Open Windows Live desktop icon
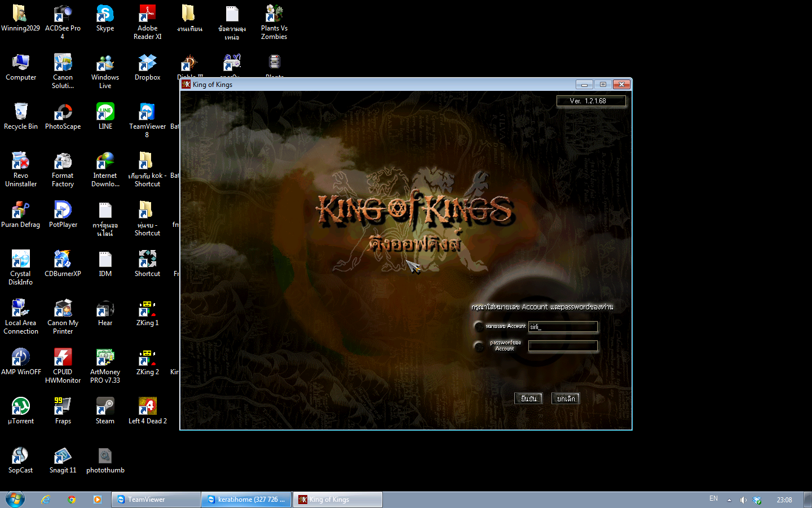The width and height of the screenshot is (812, 508). pyautogui.click(x=105, y=71)
